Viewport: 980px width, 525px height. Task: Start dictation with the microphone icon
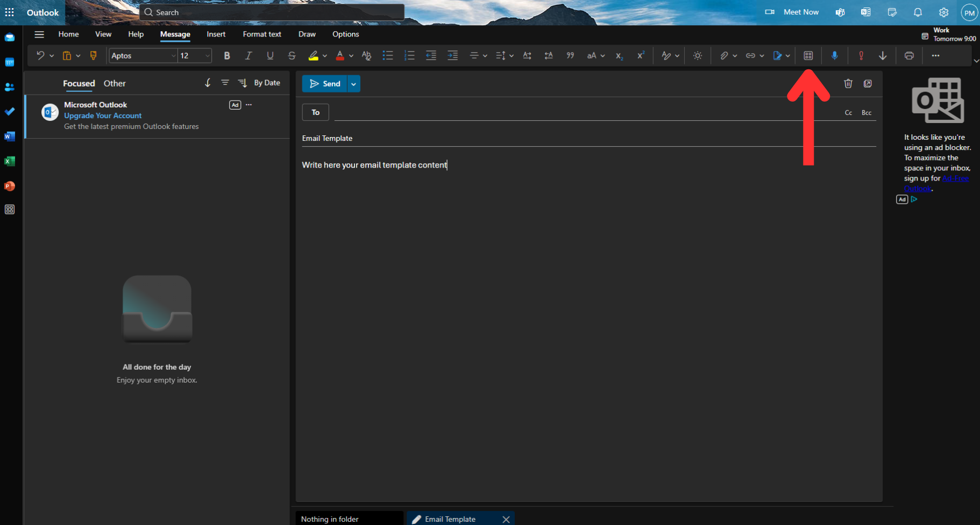[835, 55]
